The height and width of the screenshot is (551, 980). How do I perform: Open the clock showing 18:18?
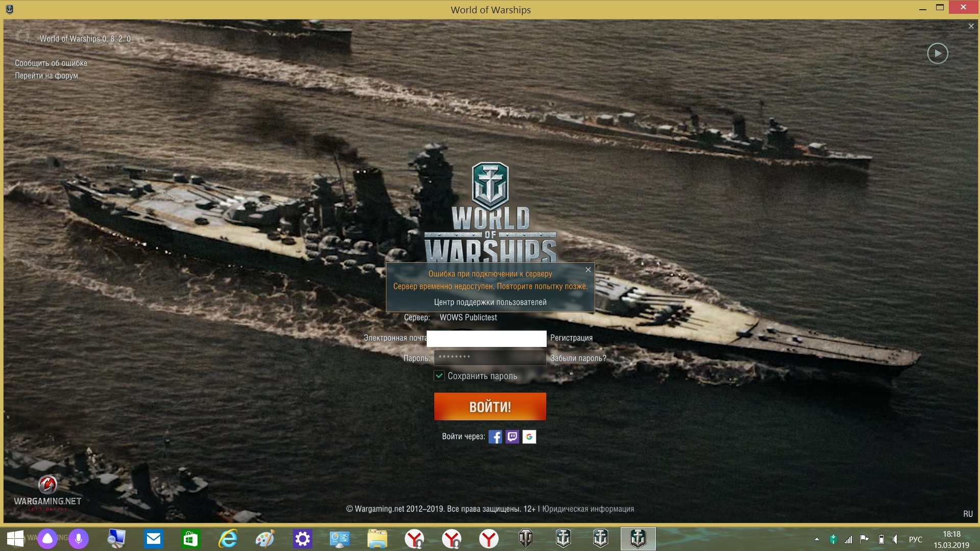coord(951,539)
